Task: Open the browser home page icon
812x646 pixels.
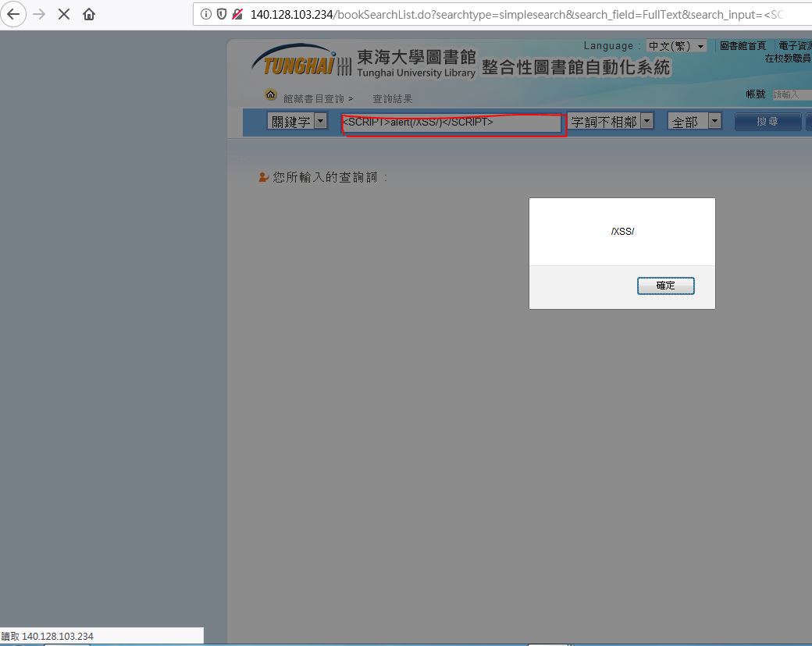Action: pyautogui.click(x=89, y=14)
